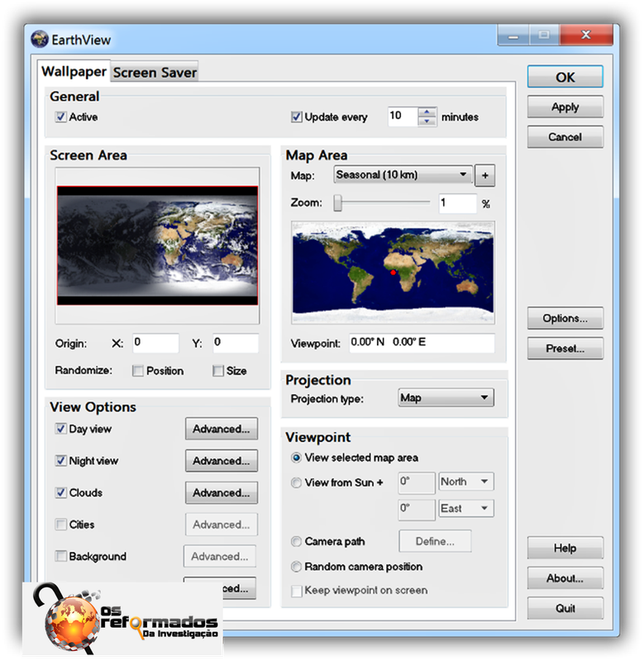644x661 pixels.
Task: Click the Sun longitude offset degrees field
Action: click(x=417, y=509)
